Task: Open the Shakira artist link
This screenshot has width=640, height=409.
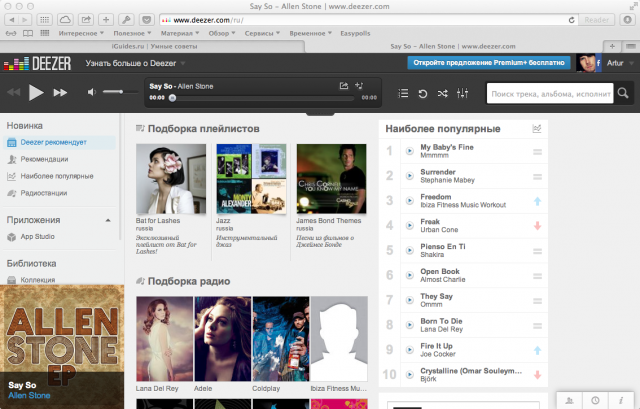Action: [x=432, y=255]
